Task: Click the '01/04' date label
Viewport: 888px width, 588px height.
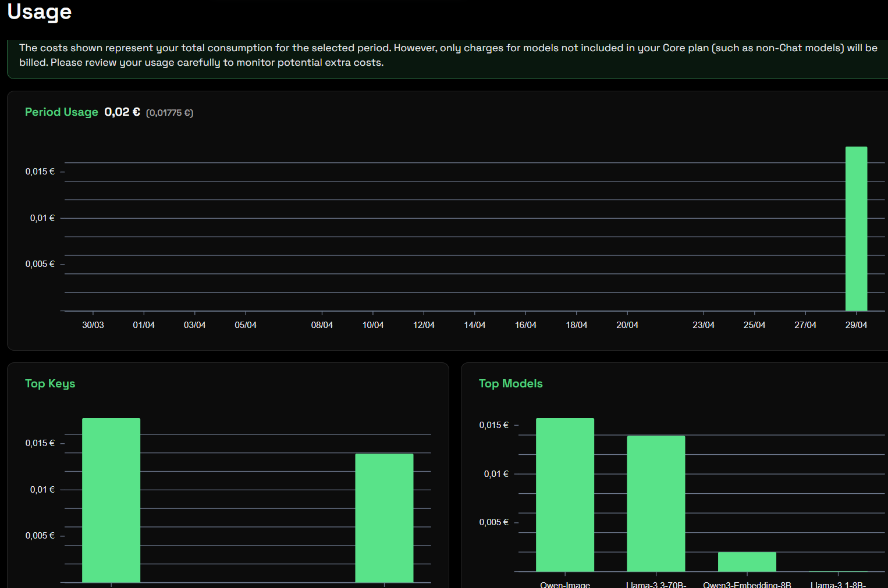Action: 144,325
